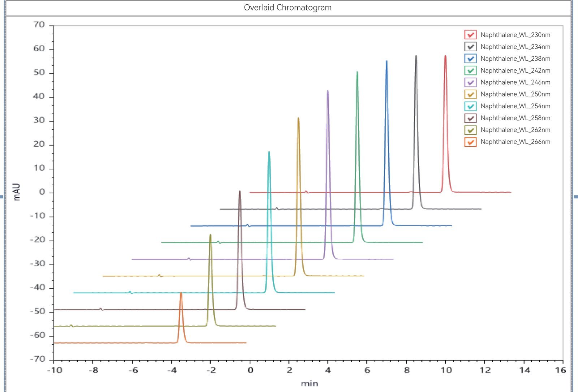Click the Naphthalene_WL_262nm legend label

(x=516, y=130)
